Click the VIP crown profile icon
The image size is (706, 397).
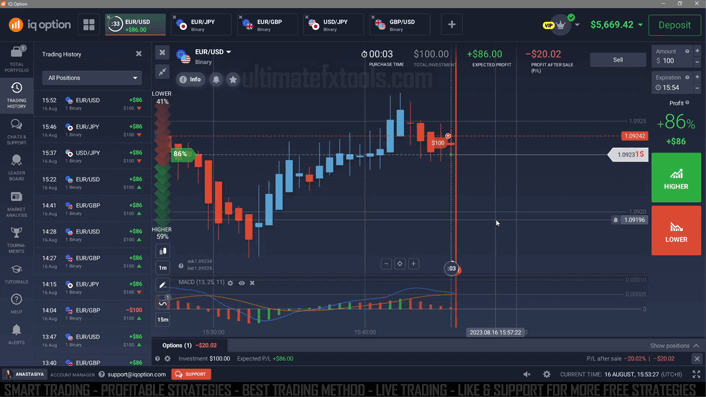560,25
